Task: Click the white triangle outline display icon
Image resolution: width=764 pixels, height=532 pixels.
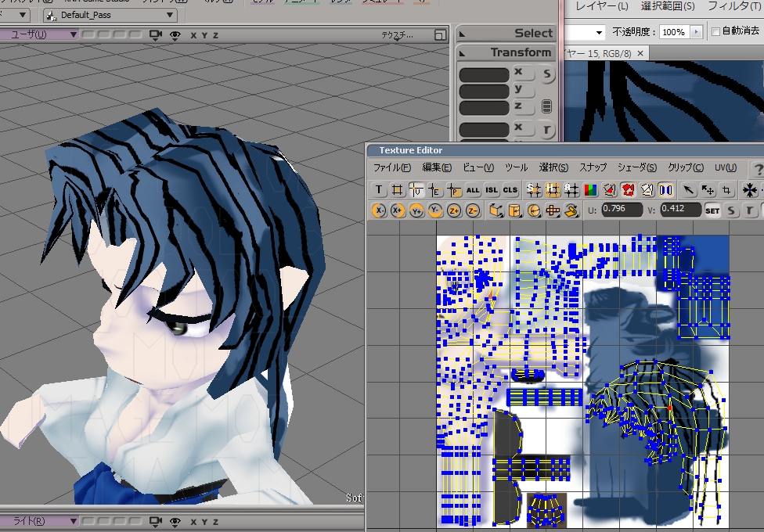Action: (x=647, y=190)
